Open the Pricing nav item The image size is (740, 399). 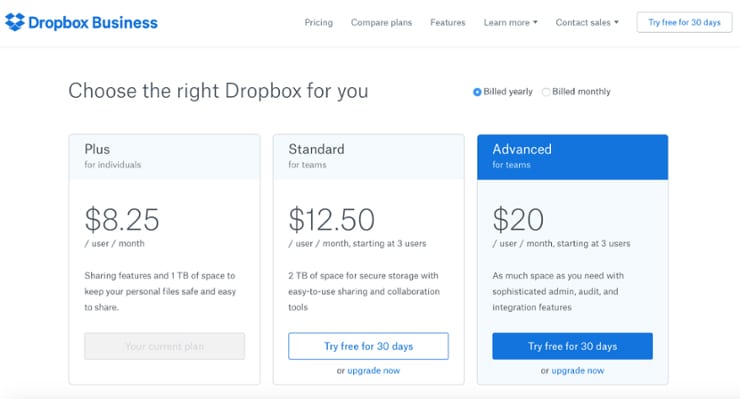319,22
